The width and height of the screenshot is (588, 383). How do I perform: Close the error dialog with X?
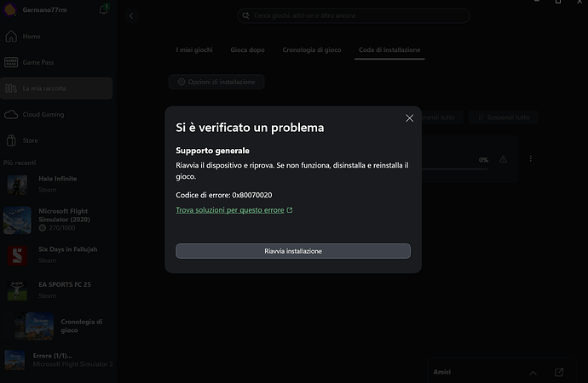click(x=409, y=118)
